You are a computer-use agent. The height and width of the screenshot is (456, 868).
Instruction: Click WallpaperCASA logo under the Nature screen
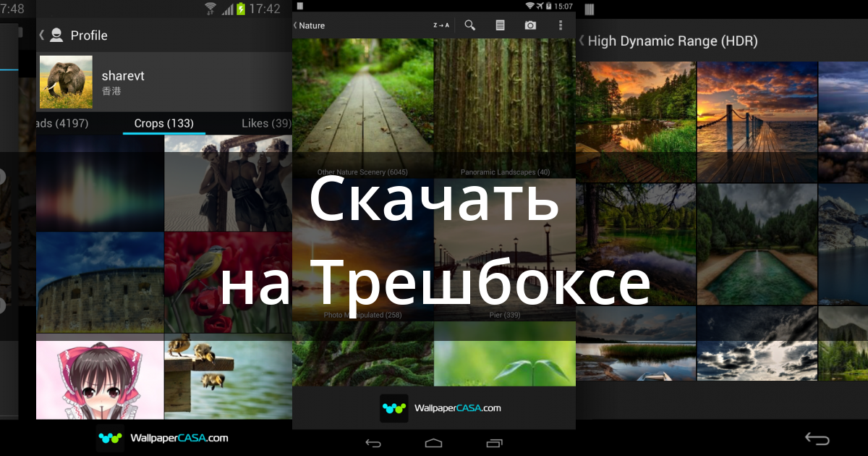click(441, 408)
